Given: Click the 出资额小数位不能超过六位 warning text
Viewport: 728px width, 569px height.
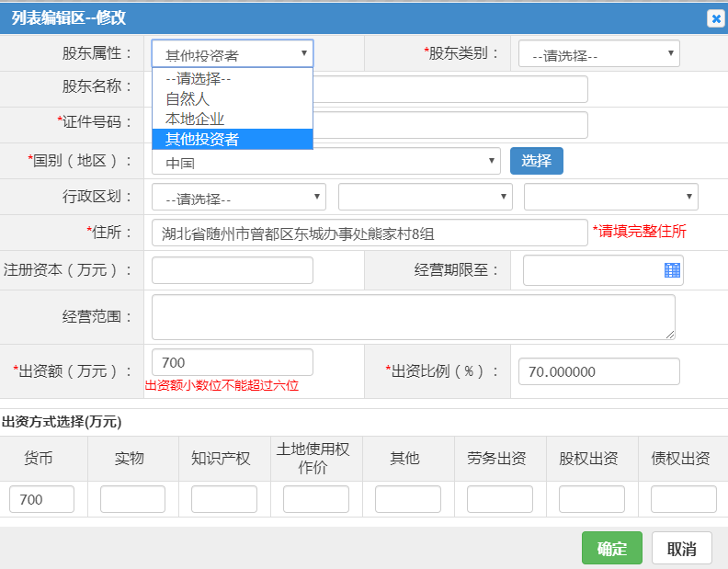Looking at the screenshot, I should click(222, 385).
